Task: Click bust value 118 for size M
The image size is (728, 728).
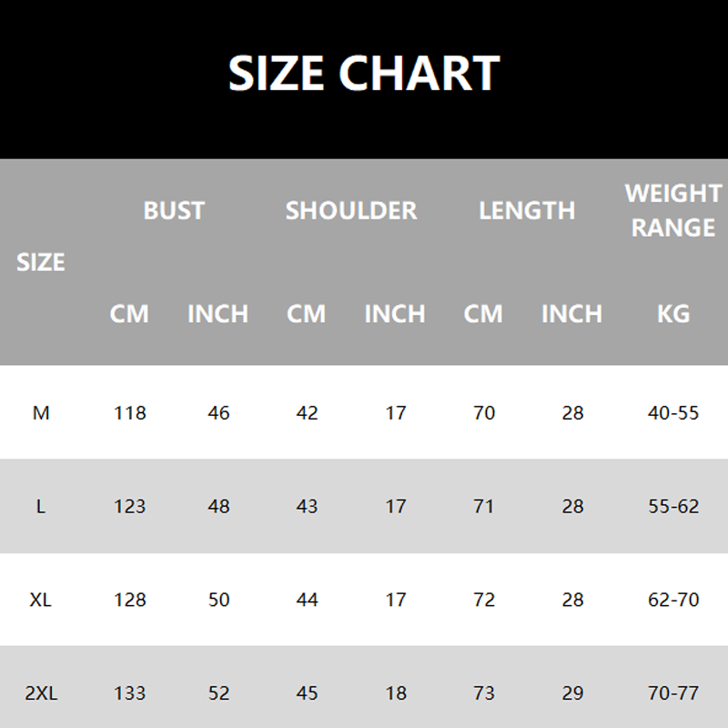Action: (130, 413)
